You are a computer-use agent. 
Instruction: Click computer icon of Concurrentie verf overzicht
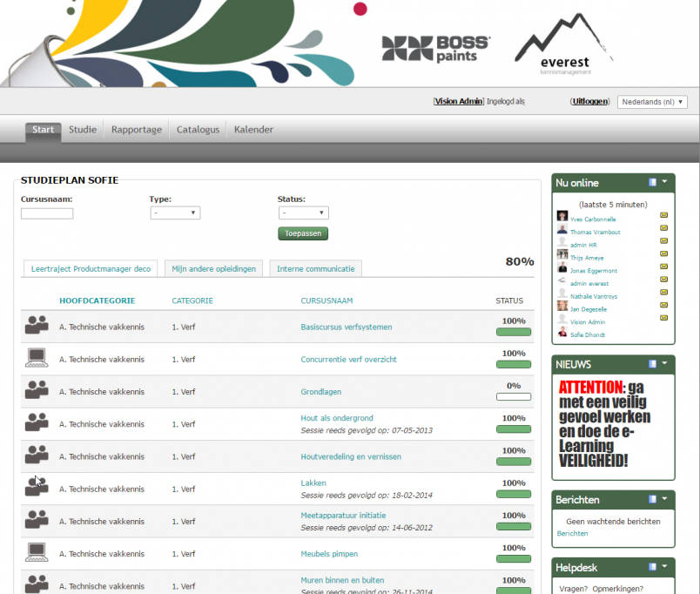coord(37,356)
